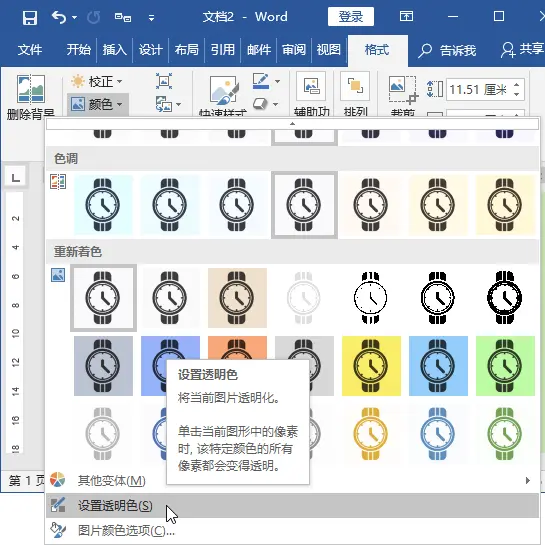Open the 文件 tab
The image size is (545, 545).
click(x=30, y=50)
